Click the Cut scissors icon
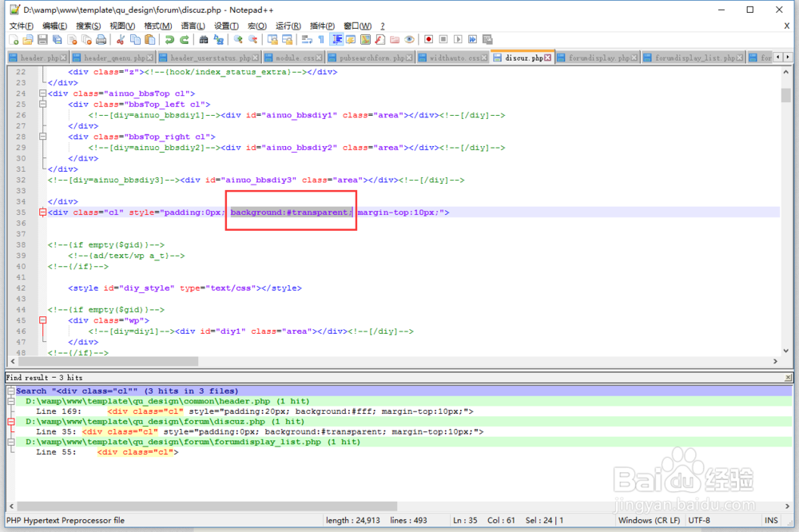799x532 pixels. pyautogui.click(x=121, y=40)
